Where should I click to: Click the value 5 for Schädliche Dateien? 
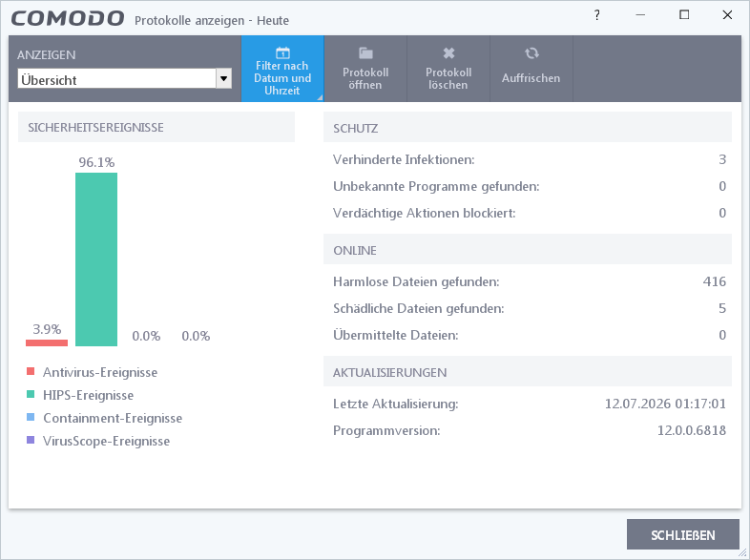722,308
